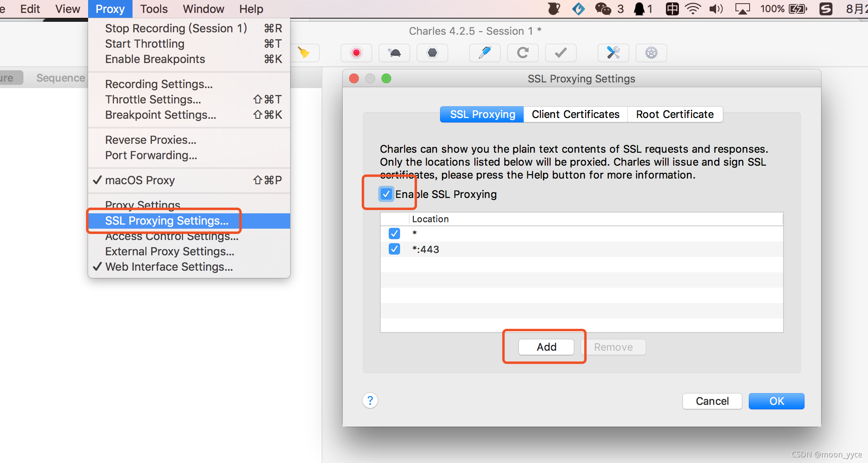The height and width of the screenshot is (463, 868).
Task: Click the AirPlay display menu bar icon
Action: tap(742, 9)
